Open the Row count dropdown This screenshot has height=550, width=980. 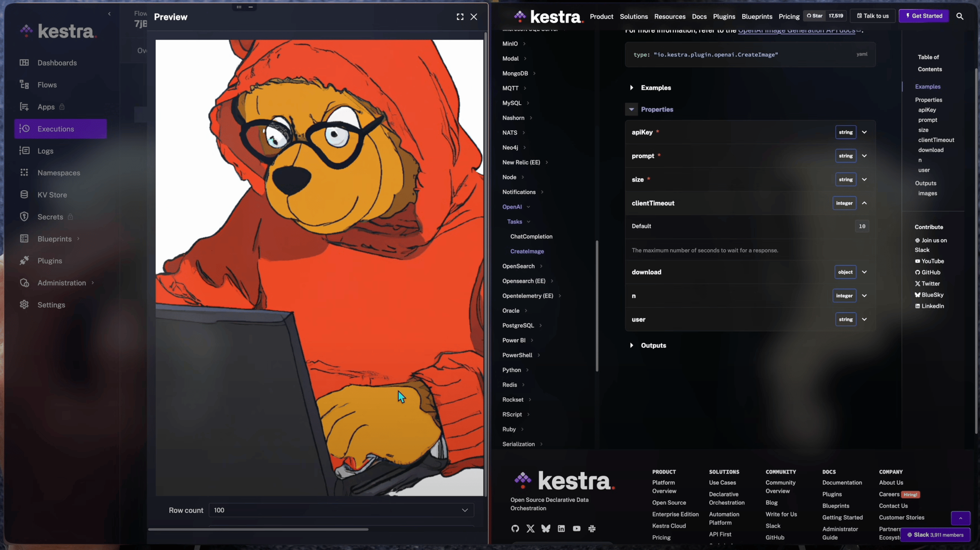pyautogui.click(x=341, y=510)
